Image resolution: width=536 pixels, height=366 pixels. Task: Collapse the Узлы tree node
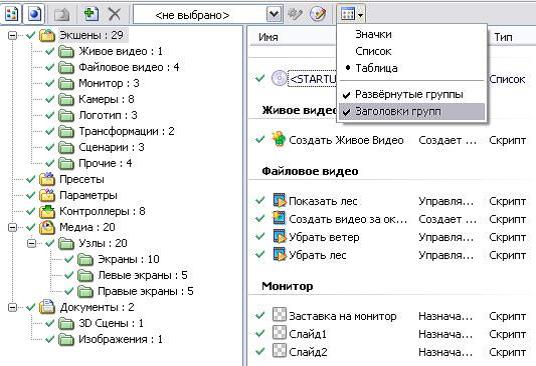[x=32, y=243]
